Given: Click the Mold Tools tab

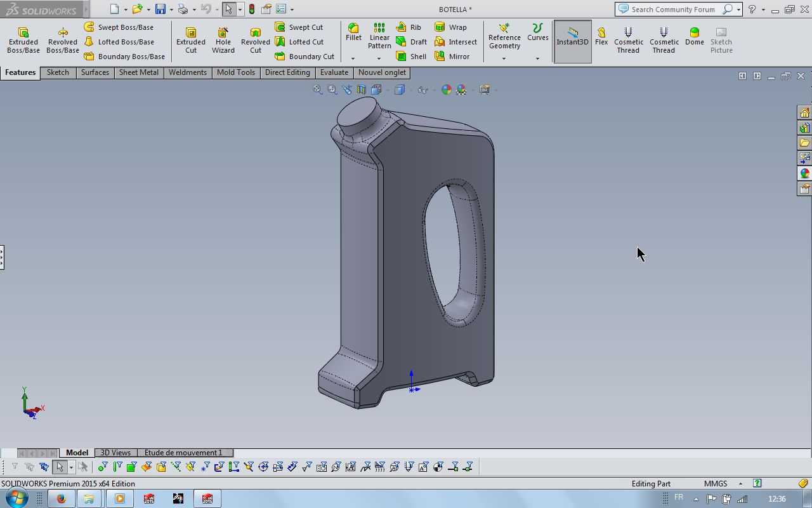Looking at the screenshot, I should (x=236, y=72).
